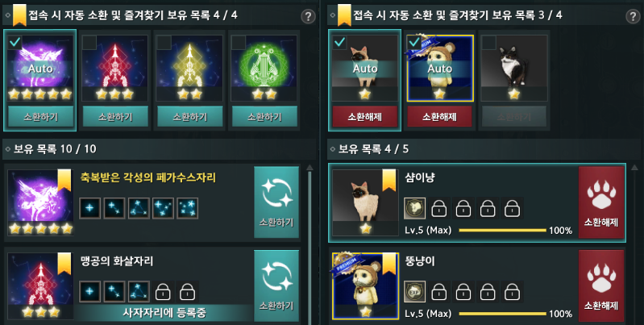Click the paw 소환해제 button for 뚱냥이
The height and width of the screenshot is (325, 644).
point(601,285)
